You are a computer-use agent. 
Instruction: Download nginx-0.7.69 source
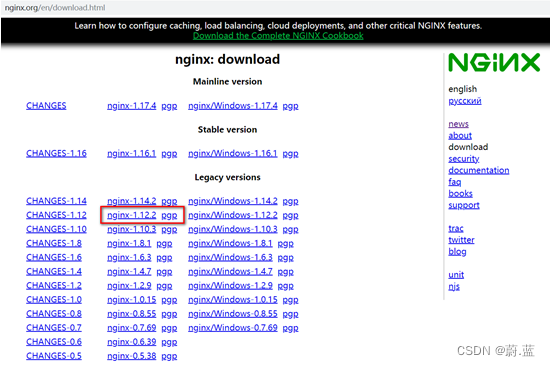[132, 327]
